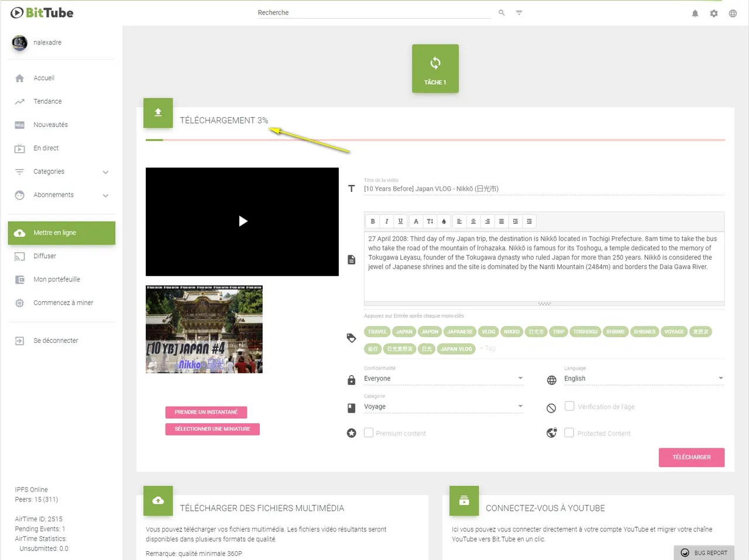This screenshot has width=749, height=560.
Task: Open the nalexadre profile avatar
Action: pyautogui.click(x=19, y=43)
